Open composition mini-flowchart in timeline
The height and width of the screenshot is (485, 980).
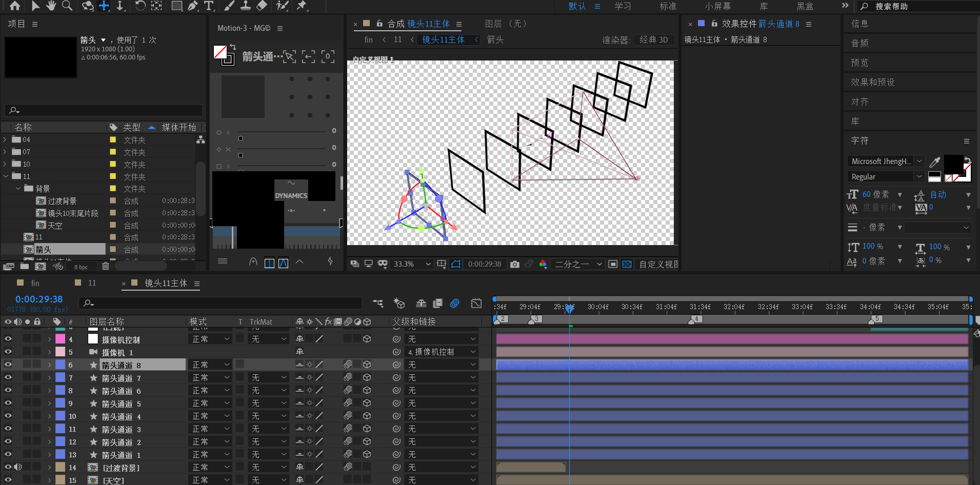point(378,304)
